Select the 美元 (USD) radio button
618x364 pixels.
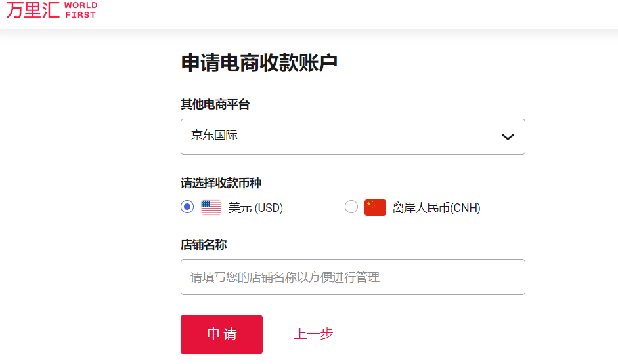click(x=187, y=207)
